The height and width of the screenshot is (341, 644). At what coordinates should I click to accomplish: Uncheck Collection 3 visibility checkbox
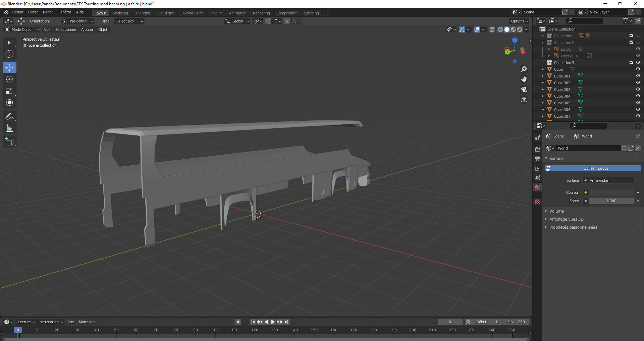coord(631,62)
